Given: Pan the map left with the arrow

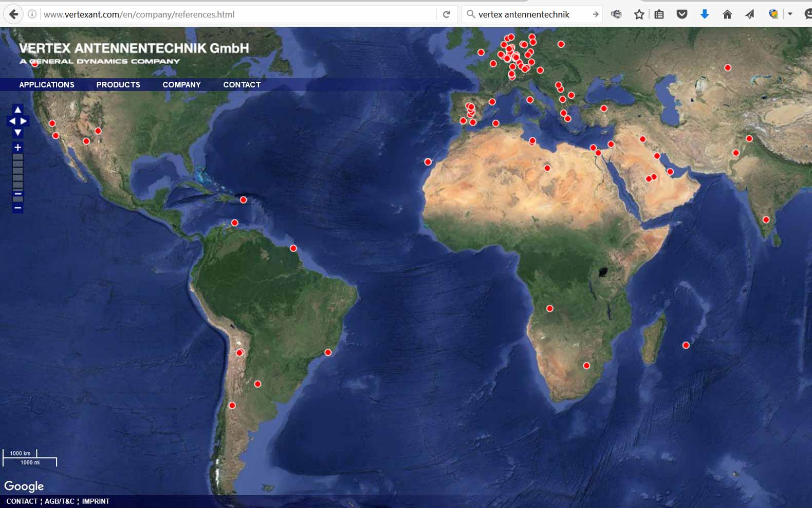Looking at the screenshot, I should coord(12,121).
